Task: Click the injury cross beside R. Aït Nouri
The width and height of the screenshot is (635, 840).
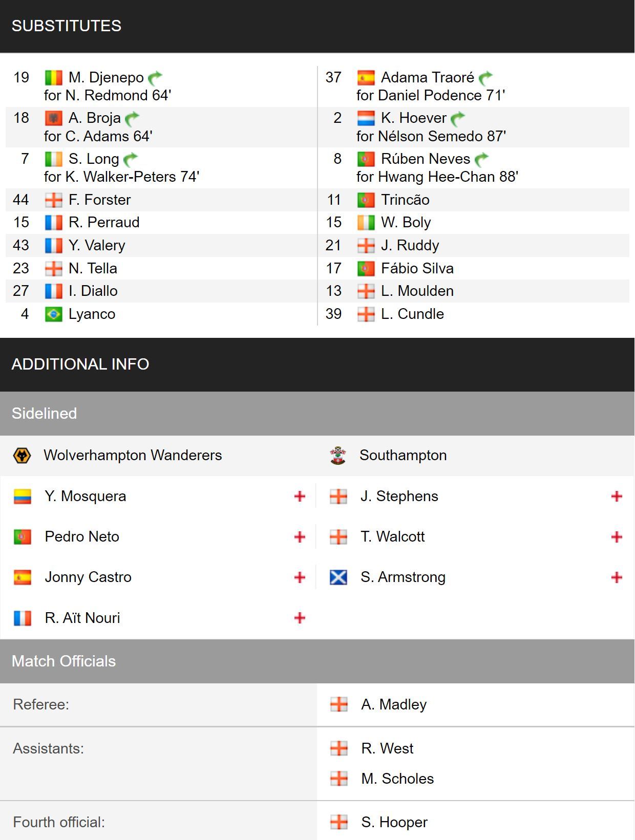Action: 300,618
